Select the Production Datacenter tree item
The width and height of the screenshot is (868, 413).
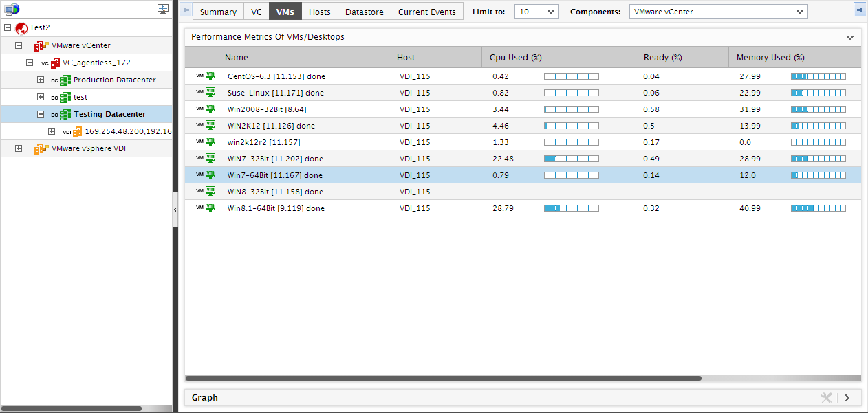[x=115, y=80]
